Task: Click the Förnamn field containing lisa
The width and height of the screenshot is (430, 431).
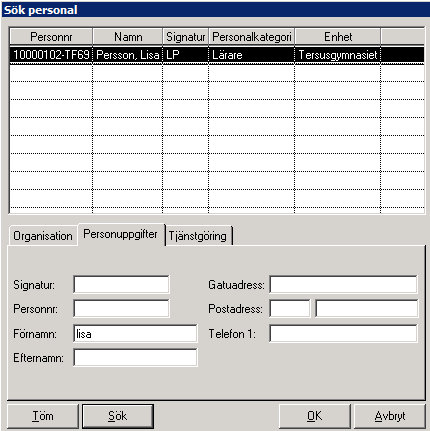Action: click(x=135, y=333)
